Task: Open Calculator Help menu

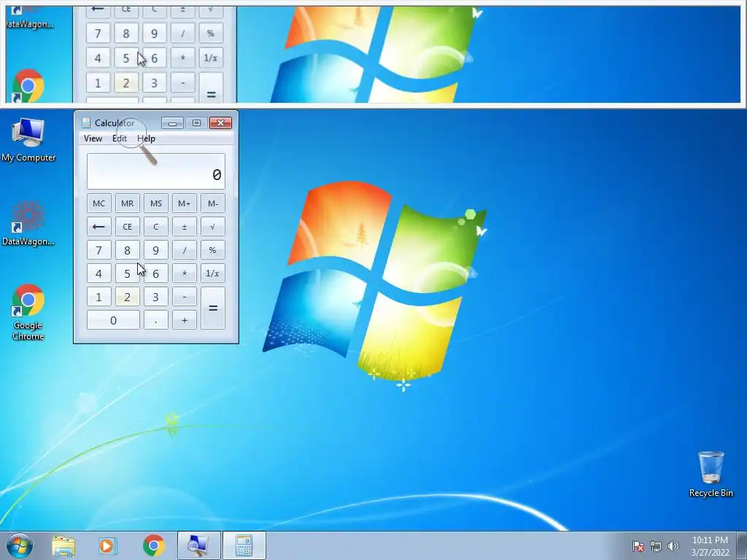Action: tap(146, 139)
